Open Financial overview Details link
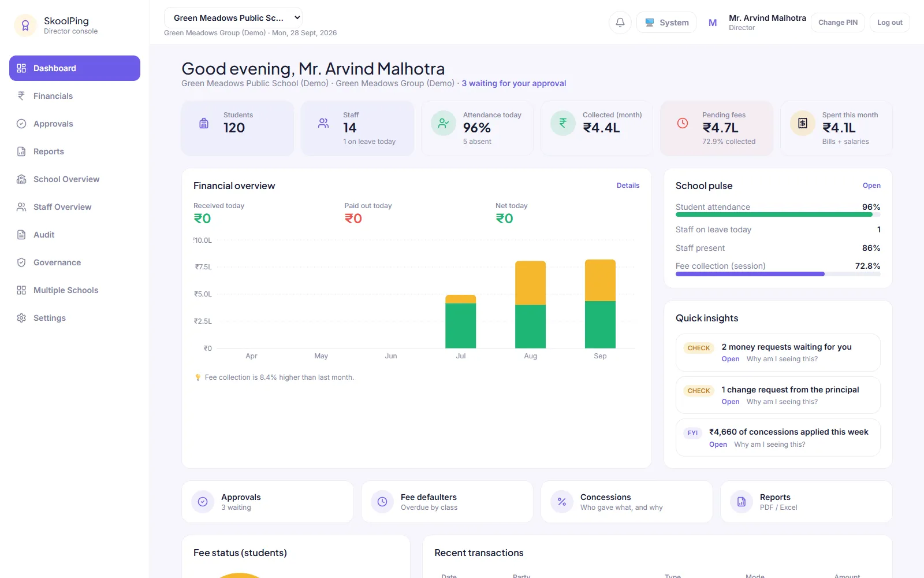924x578 pixels. point(628,186)
